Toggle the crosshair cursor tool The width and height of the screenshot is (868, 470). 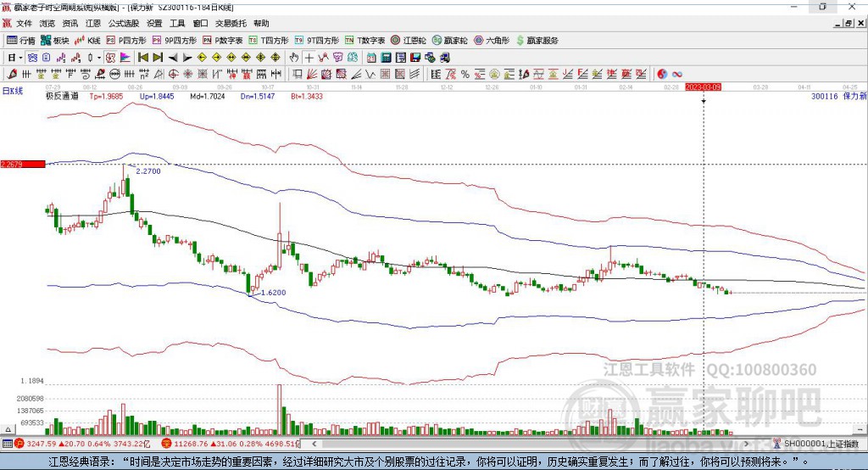click(x=309, y=57)
